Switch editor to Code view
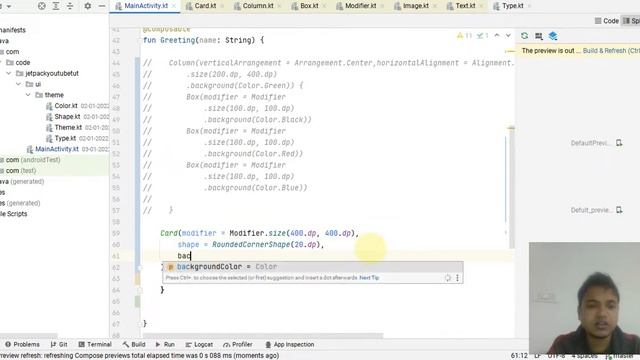The width and height of the screenshot is (640, 360). [x=607, y=21]
